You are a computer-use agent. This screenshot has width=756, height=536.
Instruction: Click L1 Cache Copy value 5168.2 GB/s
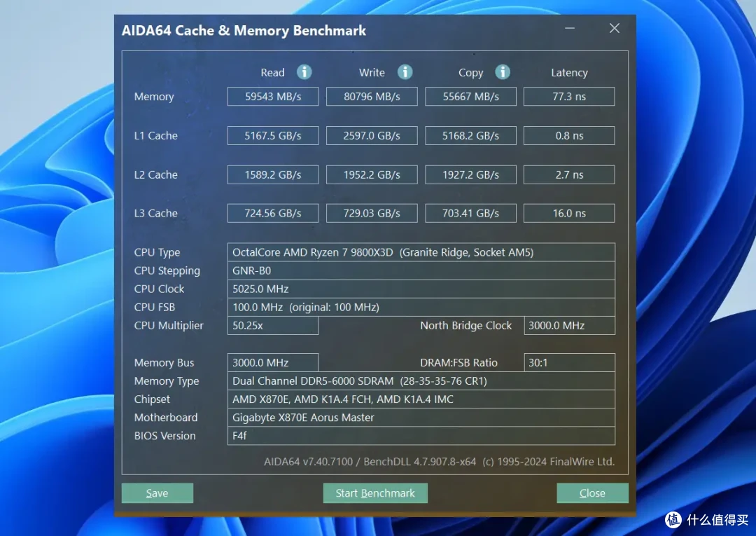pyautogui.click(x=470, y=135)
